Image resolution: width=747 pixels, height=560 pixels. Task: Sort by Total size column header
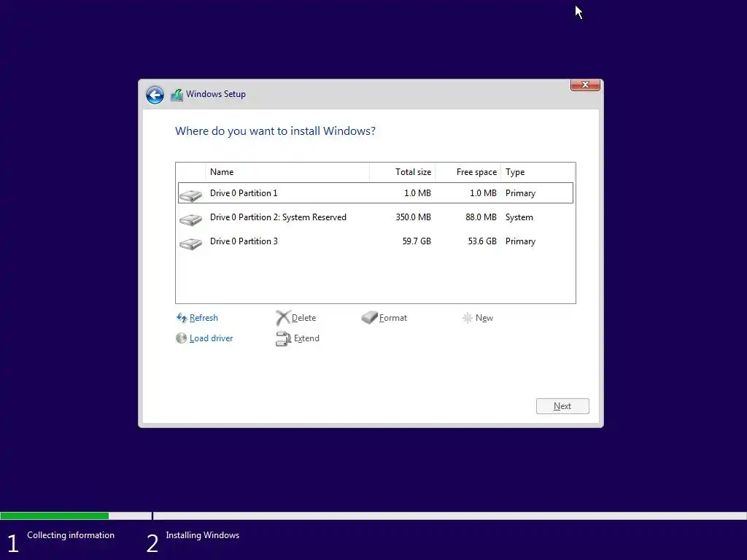[x=402, y=172]
